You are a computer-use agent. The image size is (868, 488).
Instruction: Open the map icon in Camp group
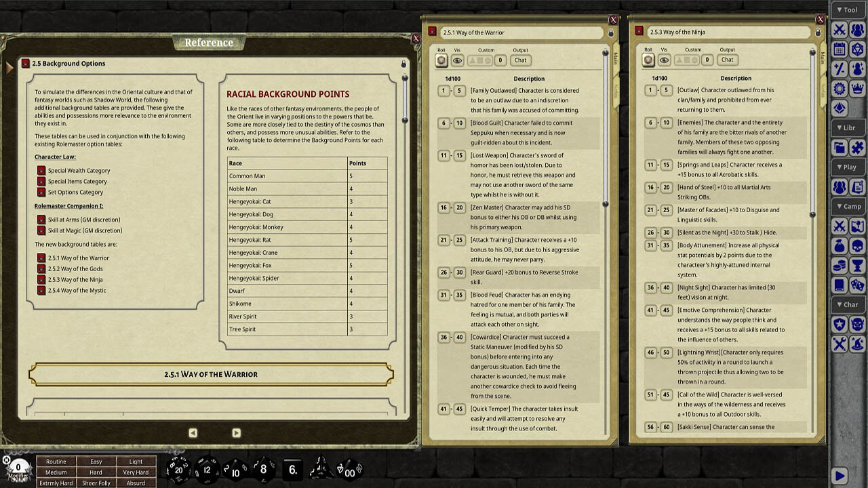tap(857, 226)
